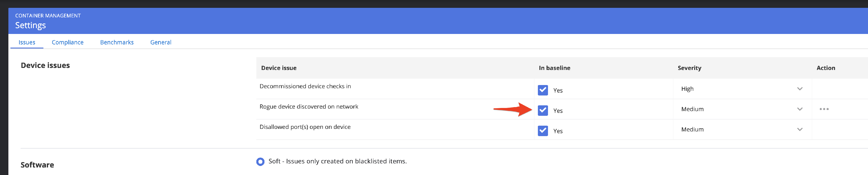Open the Benchmarks tab

pos(117,42)
